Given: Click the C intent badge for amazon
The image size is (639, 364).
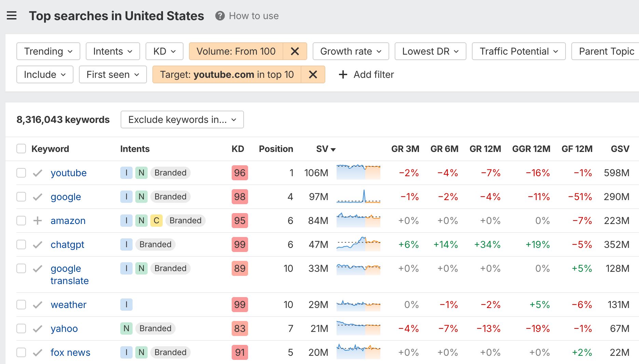Looking at the screenshot, I should coord(156,221).
